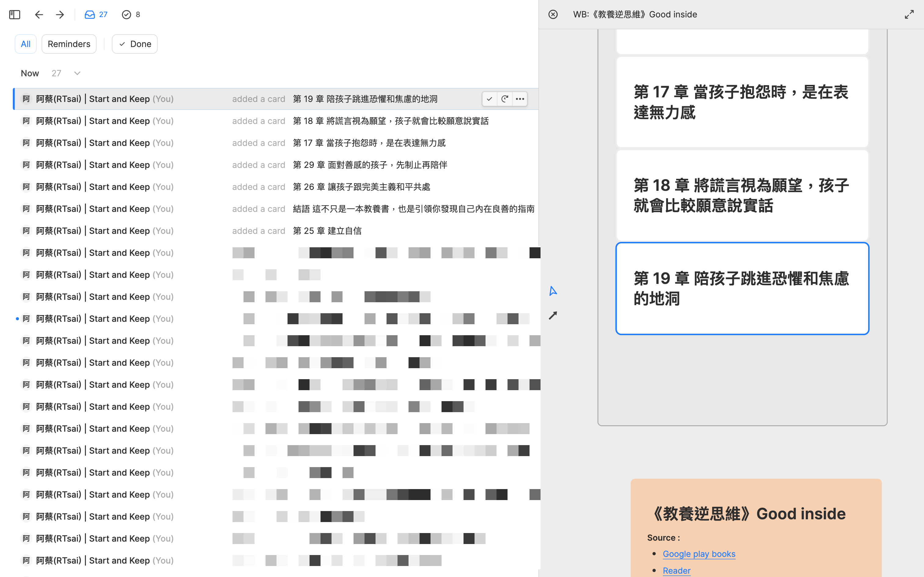Open the Inbox showing 27 notifications
The height and width of the screenshot is (577, 924).
pyautogui.click(x=95, y=15)
